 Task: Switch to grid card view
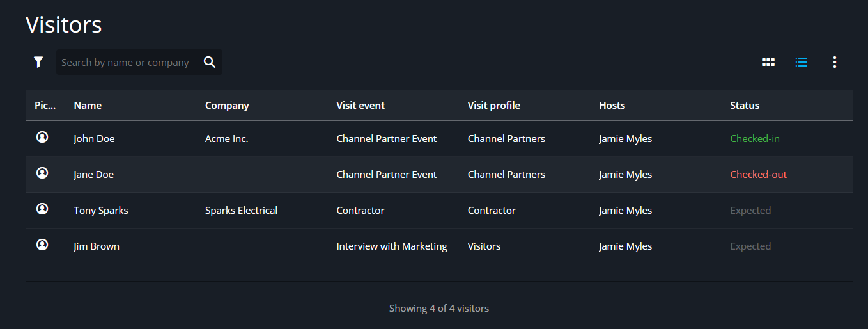768,62
